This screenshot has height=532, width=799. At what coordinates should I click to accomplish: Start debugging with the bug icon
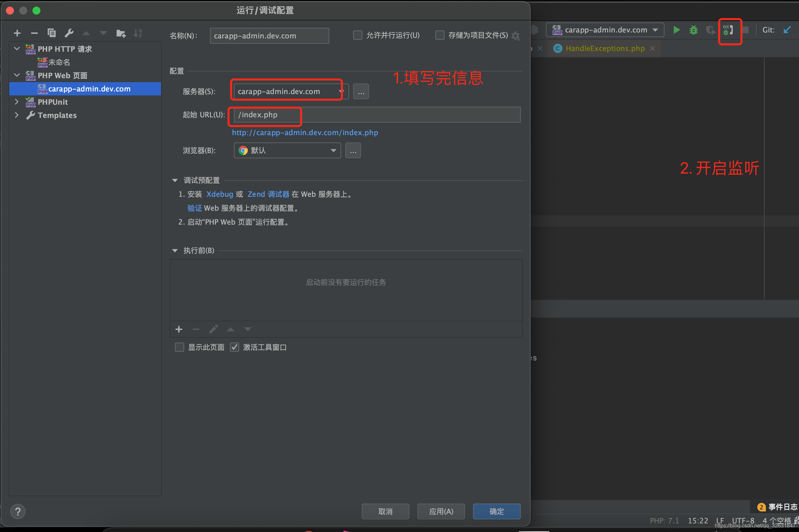point(693,30)
